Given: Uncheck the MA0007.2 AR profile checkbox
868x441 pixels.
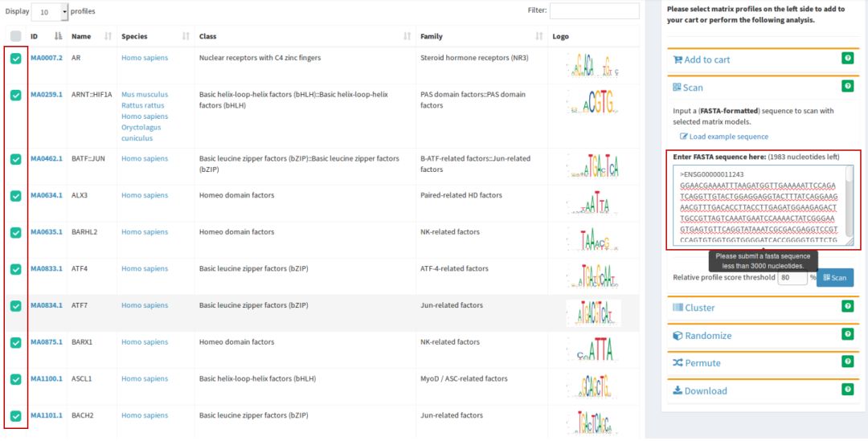Looking at the screenshot, I should coord(16,59).
